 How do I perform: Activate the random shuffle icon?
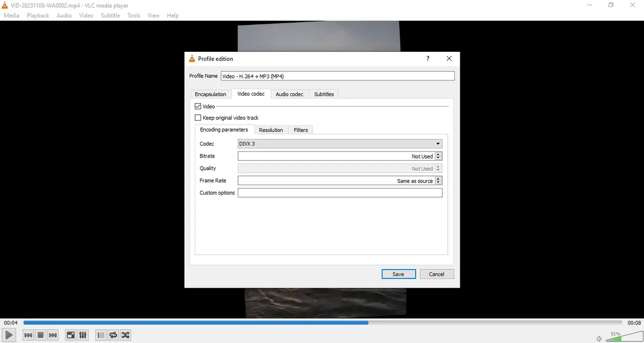[x=125, y=334]
